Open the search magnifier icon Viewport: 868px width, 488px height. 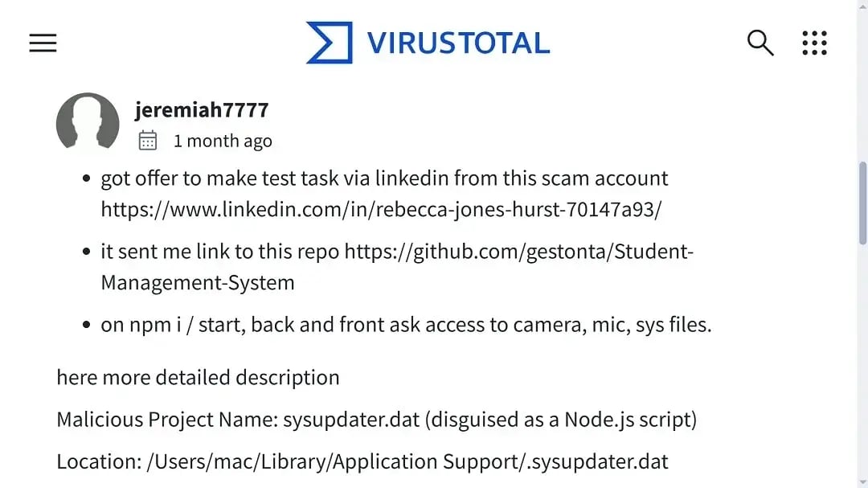(x=759, y=43)
